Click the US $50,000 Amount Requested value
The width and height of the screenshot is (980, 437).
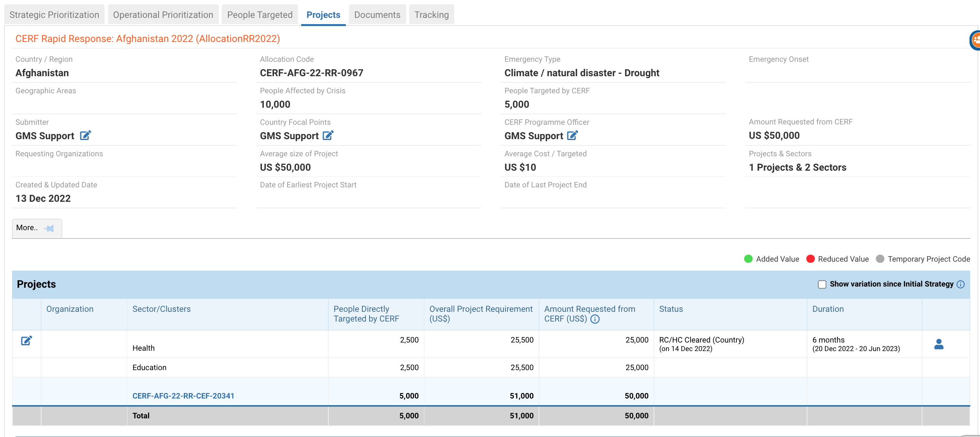tap(774, 135)
